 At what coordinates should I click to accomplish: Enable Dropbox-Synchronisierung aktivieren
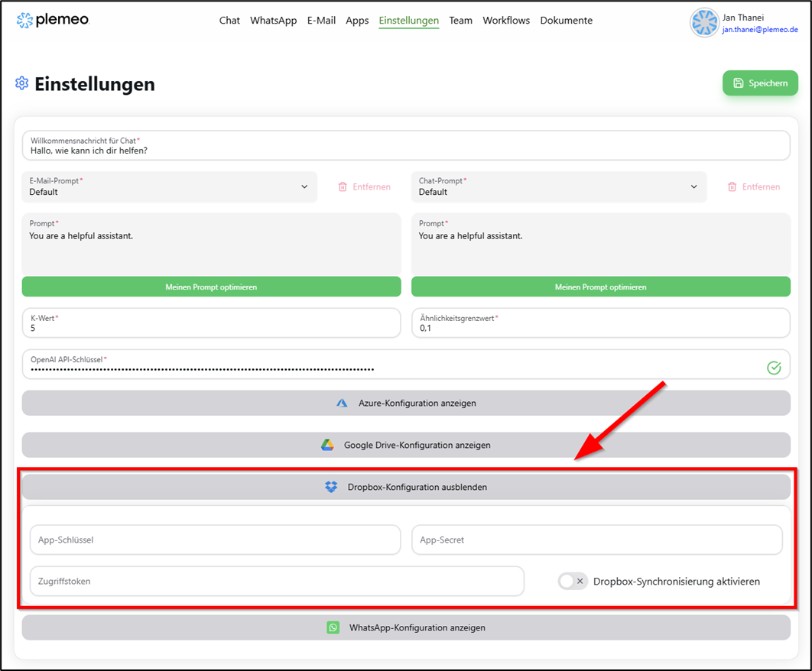point(572,581)
